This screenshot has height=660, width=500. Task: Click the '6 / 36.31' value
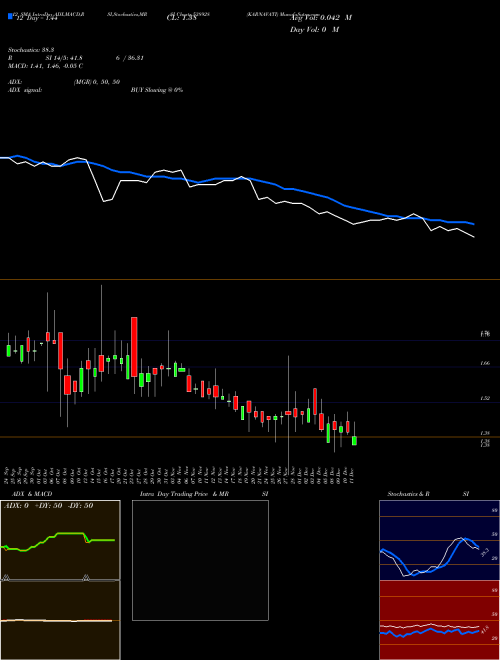click(x=130, y=58)
